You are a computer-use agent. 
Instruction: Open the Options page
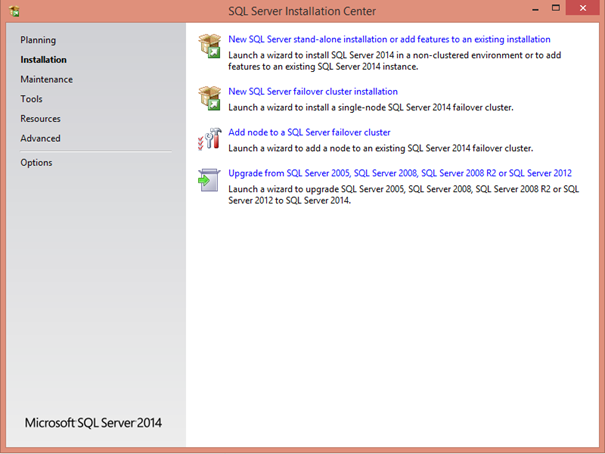[x=36, y=163]
